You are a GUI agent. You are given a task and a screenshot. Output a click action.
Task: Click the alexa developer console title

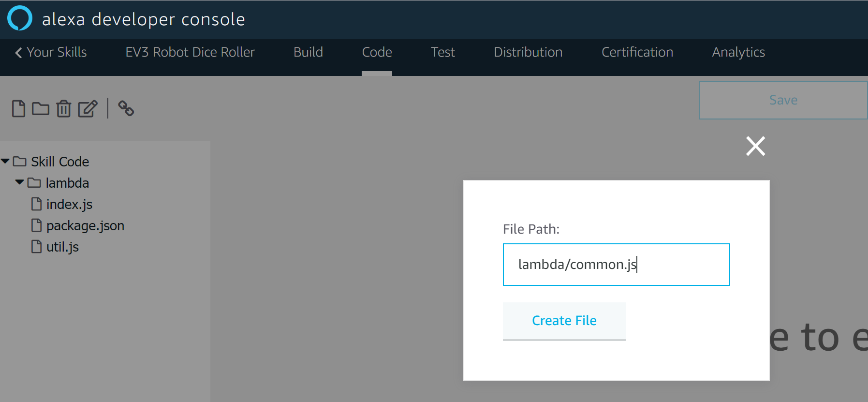pyautogui.click(x=144, y=19)
